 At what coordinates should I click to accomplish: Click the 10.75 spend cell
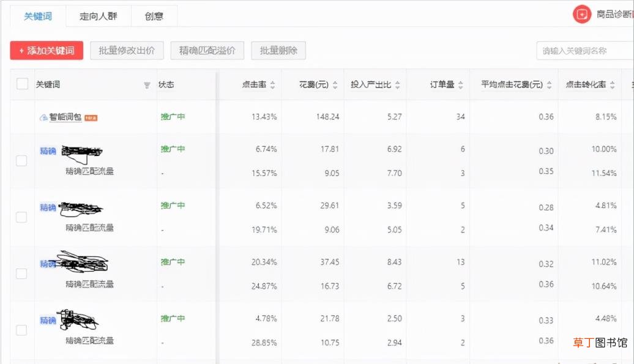(330, 343)
